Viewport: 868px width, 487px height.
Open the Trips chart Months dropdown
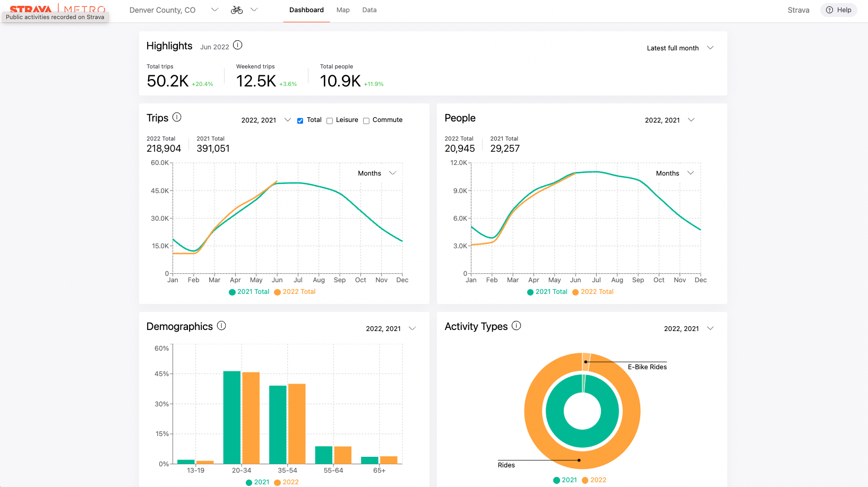[x=377, y=173]
